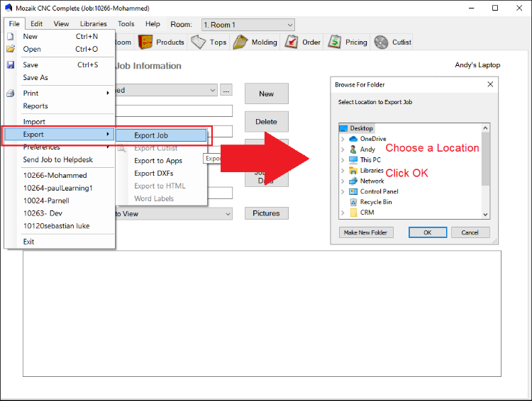
Task: Select the CRM folder in tree
Action: coord(367,213)
